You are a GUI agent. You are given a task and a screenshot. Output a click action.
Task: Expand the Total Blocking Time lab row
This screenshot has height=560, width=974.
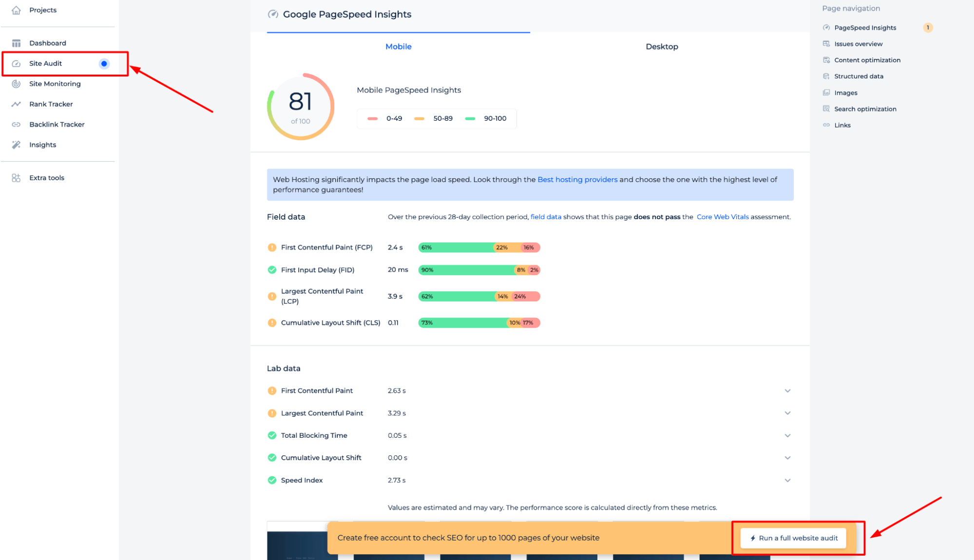[x=787, y=435]
